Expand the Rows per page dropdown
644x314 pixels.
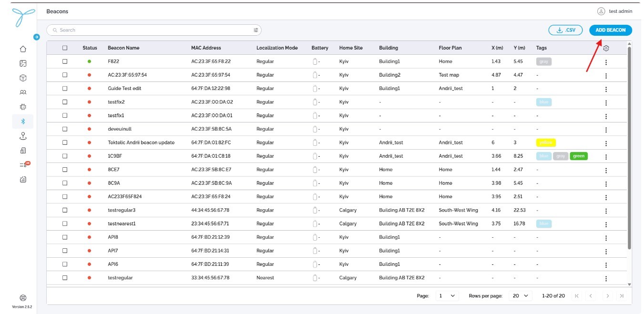(520, 296)
